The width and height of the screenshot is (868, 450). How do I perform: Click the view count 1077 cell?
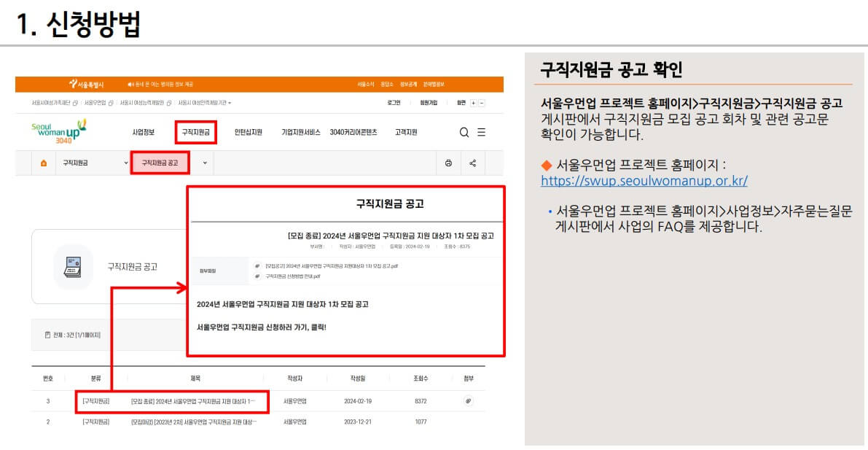pos(421,422)
